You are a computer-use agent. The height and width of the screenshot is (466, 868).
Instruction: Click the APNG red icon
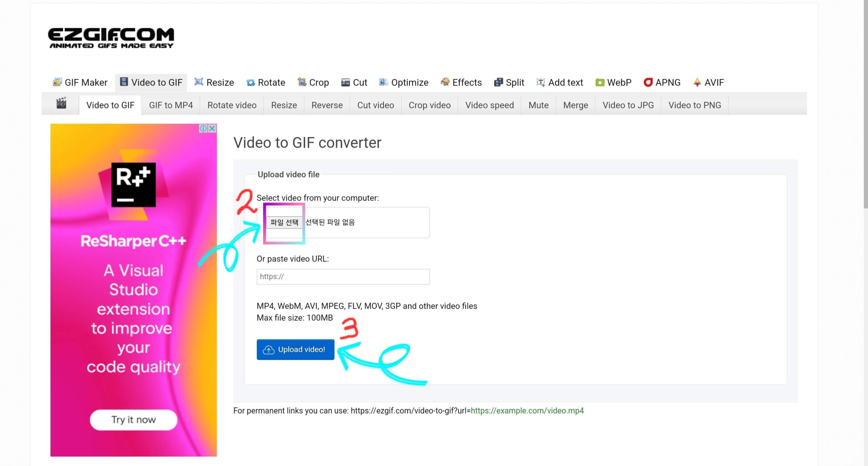tap(648, 82)
